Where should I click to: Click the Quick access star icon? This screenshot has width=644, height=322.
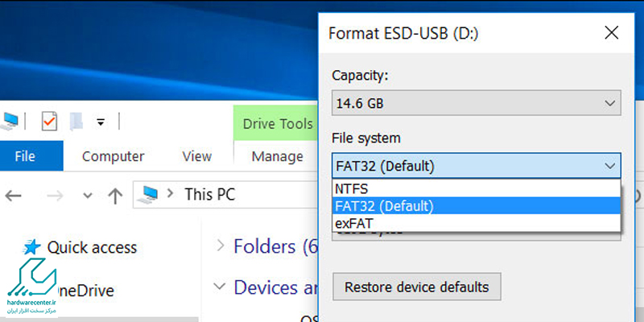(x=32, y=247)
